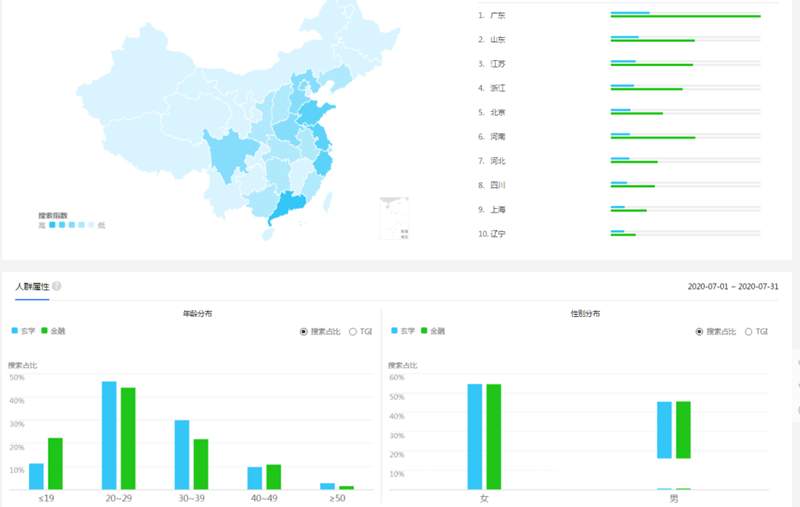Click the help icon beside 人群属性
This screenshot has height=507, width=800.
coord(57,287)
